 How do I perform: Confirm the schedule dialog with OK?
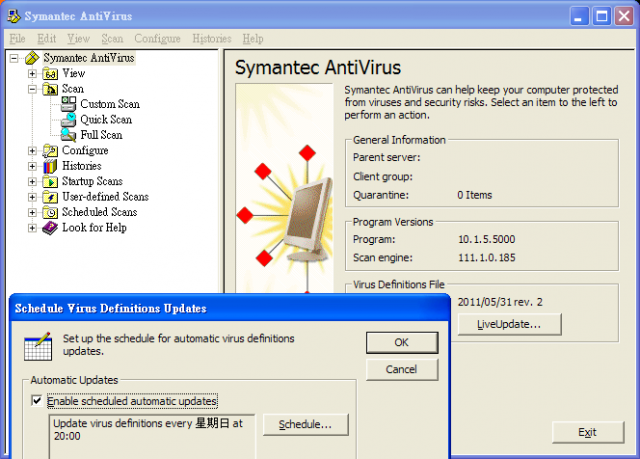(x=402, y=342)
